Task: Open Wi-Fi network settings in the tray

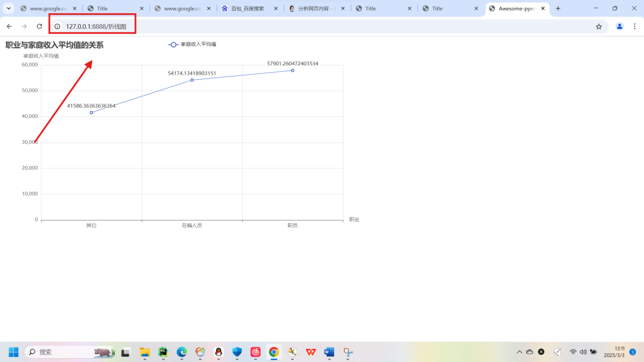Action: click(x=573, y=352)
